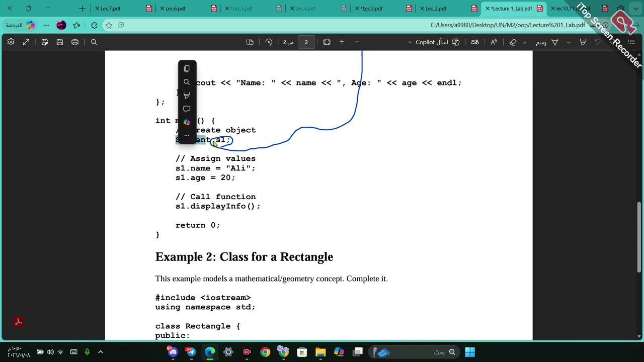Image resolution: width=644 pixels, height=362 pixels.
Task: Expand eraser options dropdown arrow
Action: 525,42
